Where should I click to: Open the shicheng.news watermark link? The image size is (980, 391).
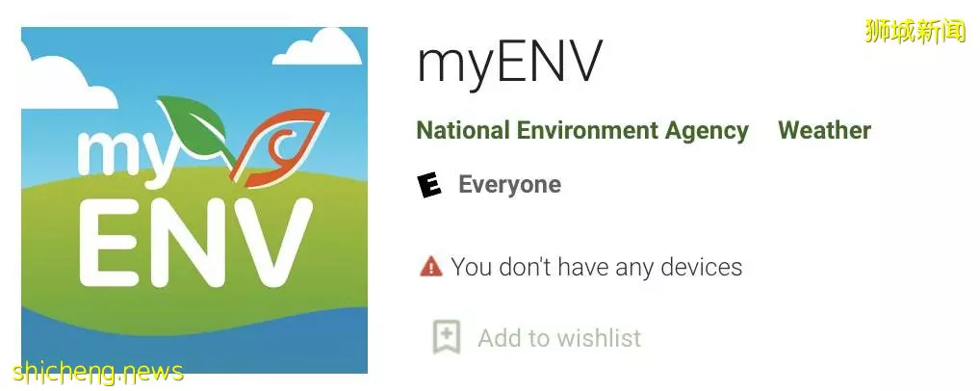(97, 373)
